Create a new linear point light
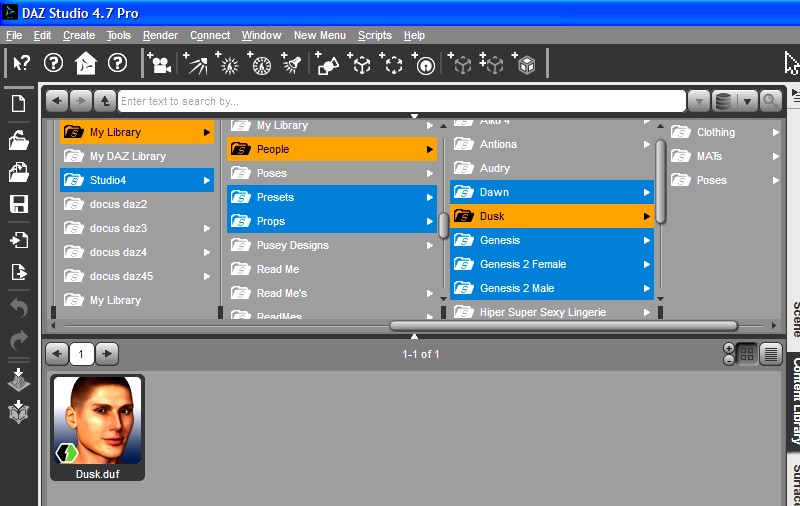This screenshot has width=800, height=506. click(260, 63)
